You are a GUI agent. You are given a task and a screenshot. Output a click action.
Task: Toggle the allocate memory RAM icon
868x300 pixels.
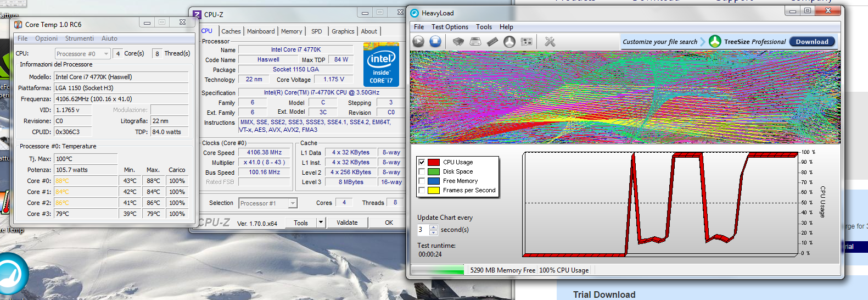492,41
